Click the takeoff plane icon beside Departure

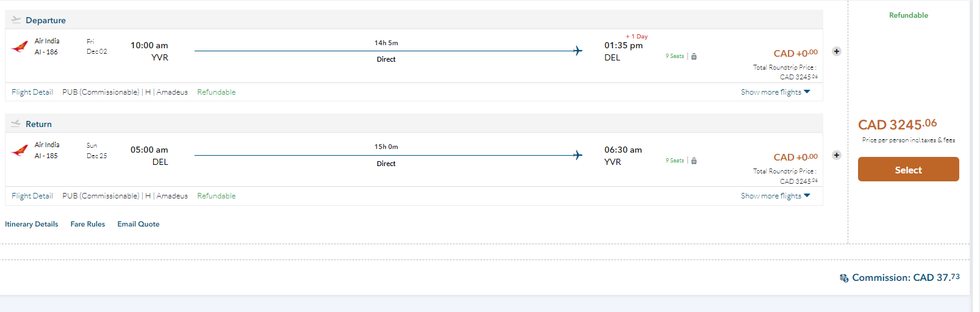tap(16, 20)
